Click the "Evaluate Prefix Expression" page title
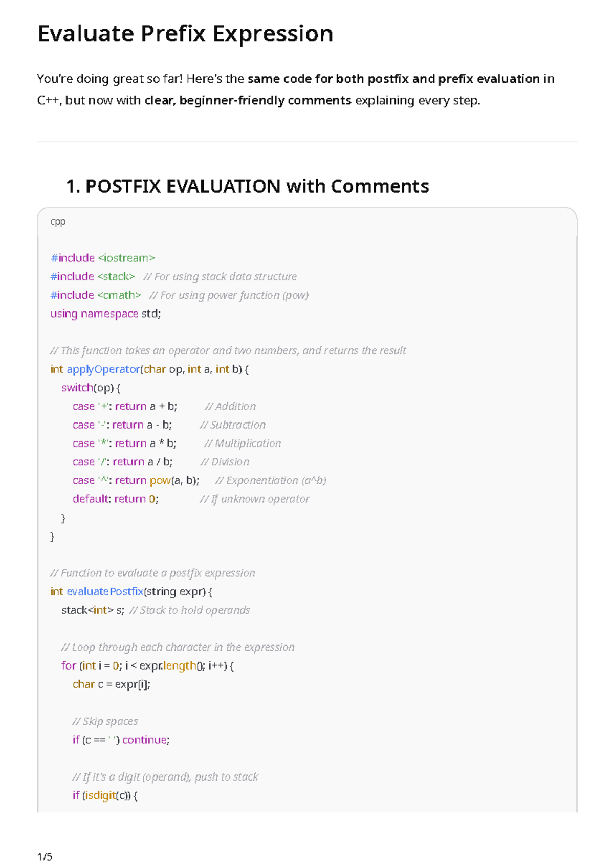Image resolution: width=614 pixels, height=868 pixels. 185,34
